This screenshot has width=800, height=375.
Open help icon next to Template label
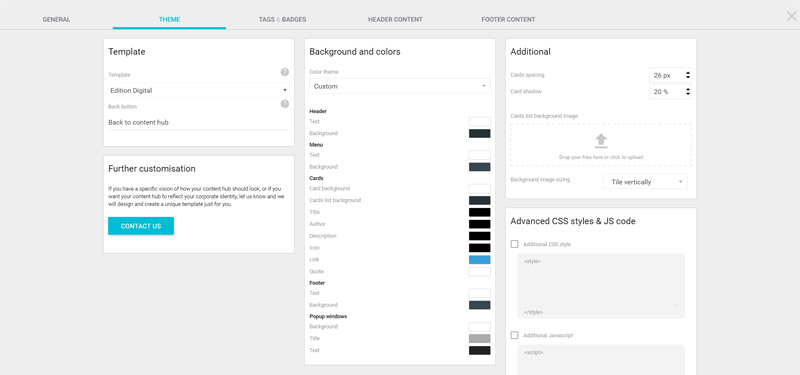285,72
